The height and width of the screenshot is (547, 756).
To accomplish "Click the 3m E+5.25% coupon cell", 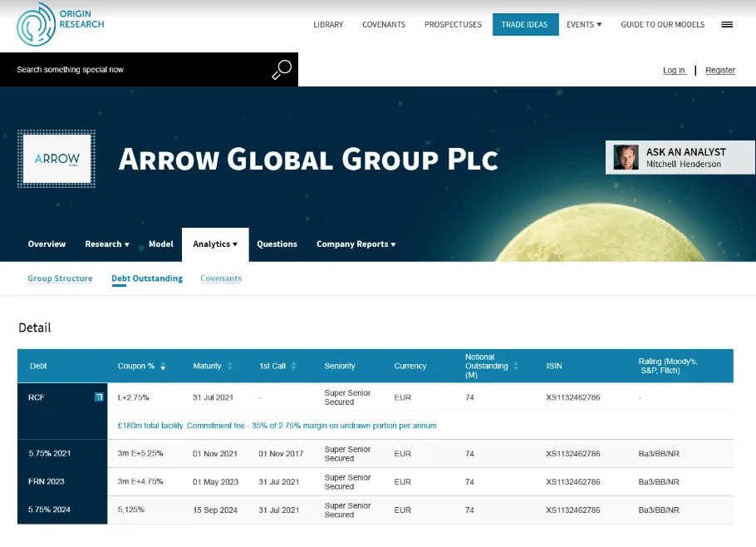I will (140, 453).
